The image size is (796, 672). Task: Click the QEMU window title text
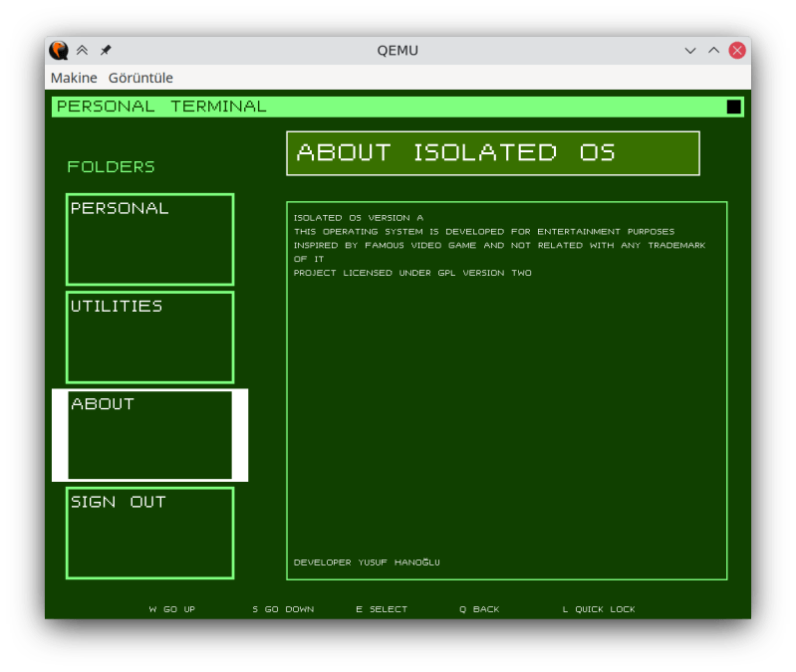pyautogui.click(x=398, y=50)
